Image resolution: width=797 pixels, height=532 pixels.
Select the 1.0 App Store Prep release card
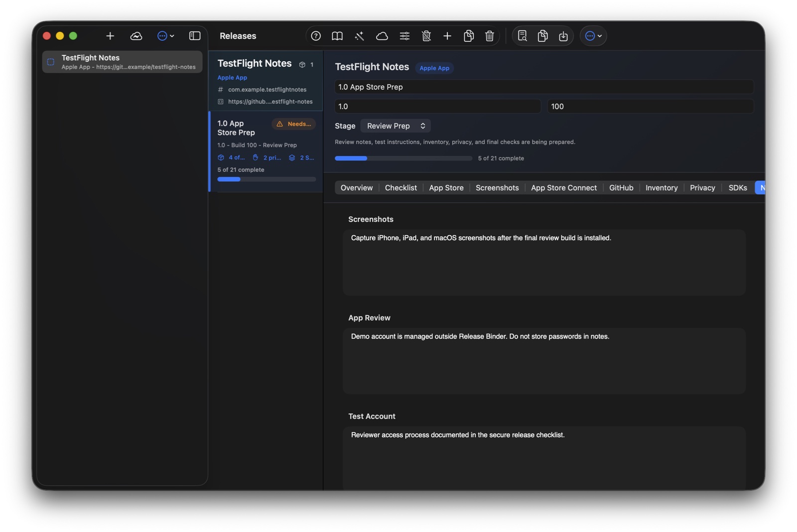click(266, 151)
